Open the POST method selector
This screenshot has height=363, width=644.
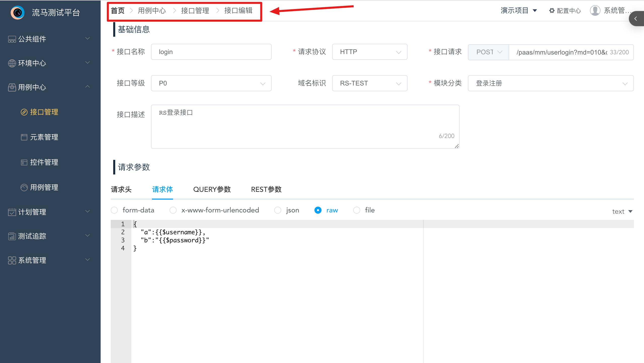(x=488, y=52)
